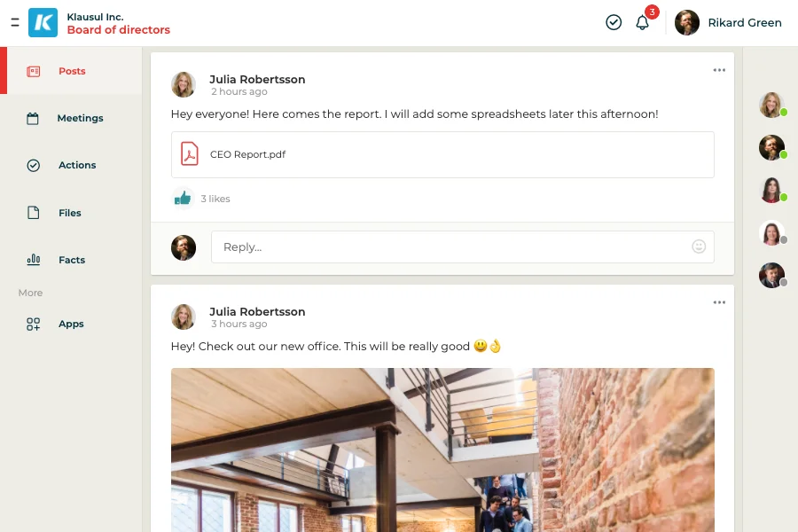This screenshot has width=798, height=532.
Task: Like Julia's report post with the thumbs up
Action: click(x=184, y=198)
